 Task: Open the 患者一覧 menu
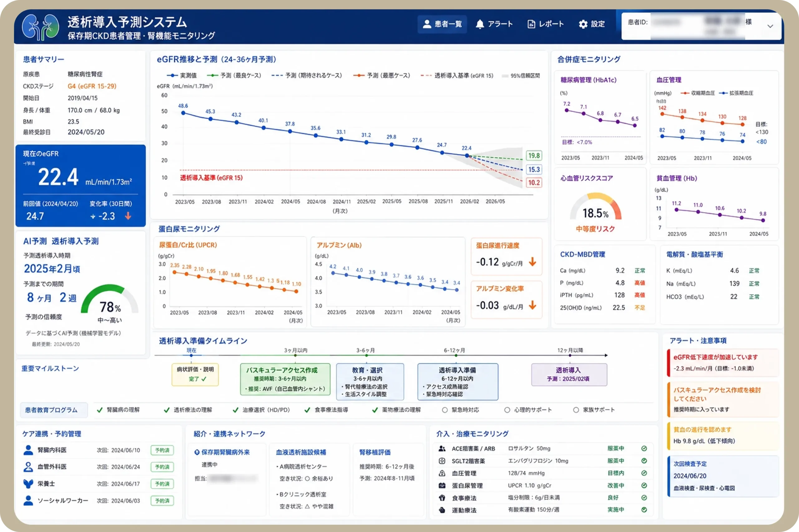(x=442, y=24)
